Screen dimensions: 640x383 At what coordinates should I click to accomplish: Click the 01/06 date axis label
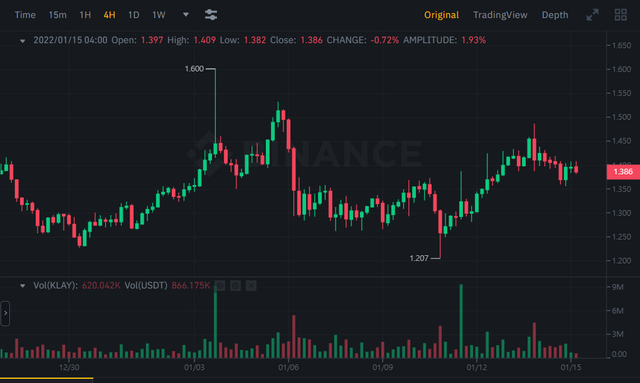click(x=289, y=367)
